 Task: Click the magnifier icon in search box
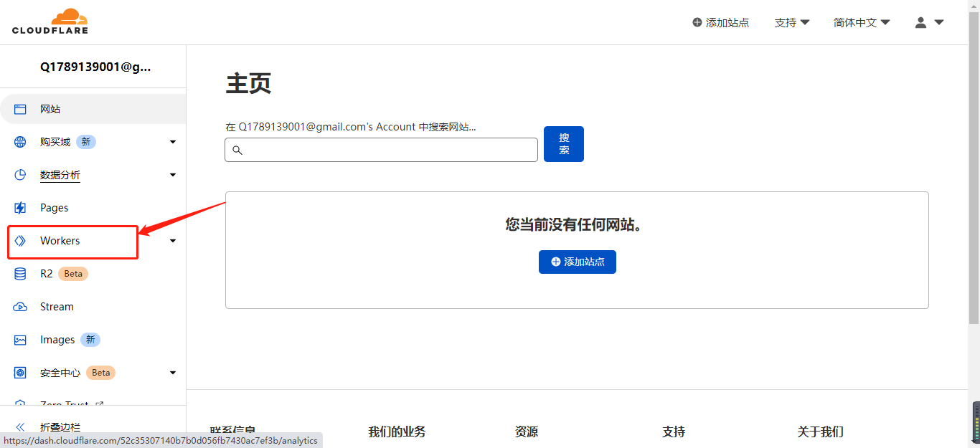coord(237,150)
